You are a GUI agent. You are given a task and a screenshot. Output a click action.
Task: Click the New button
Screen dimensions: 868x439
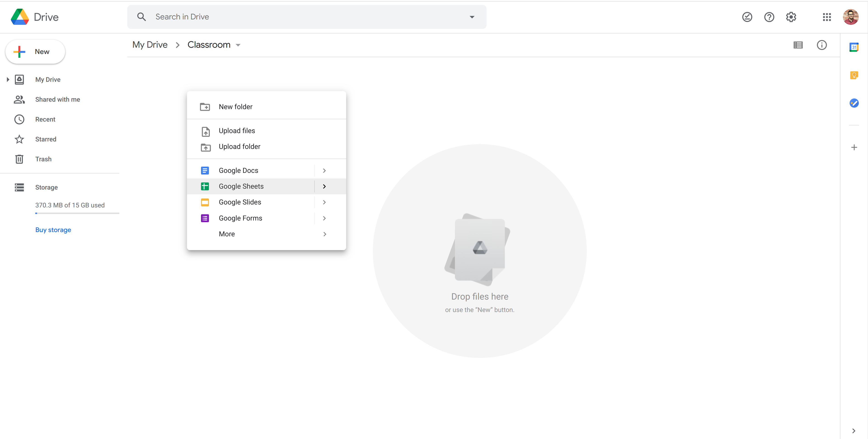35,52
